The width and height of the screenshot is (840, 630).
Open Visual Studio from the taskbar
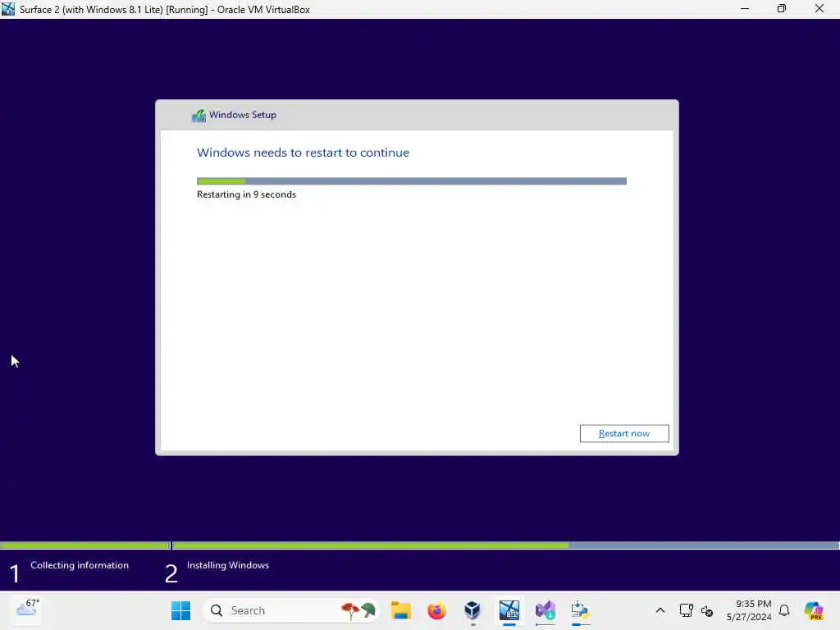(x=546, y=610)
